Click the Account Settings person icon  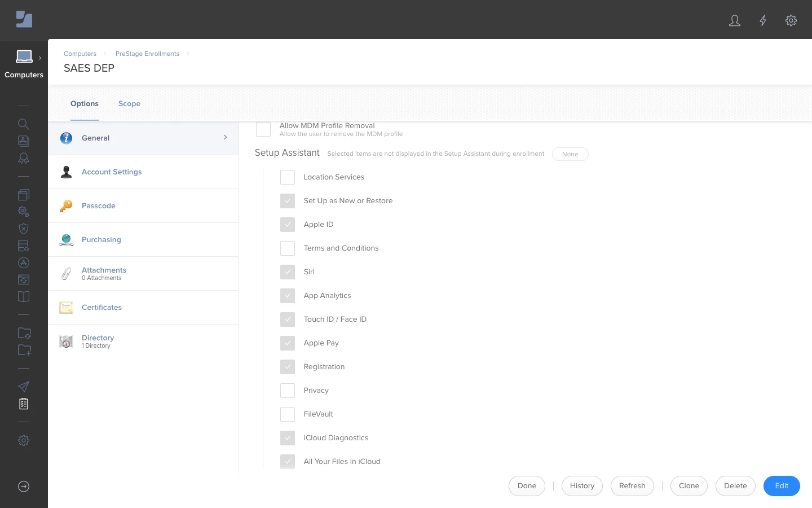point(66,172)
